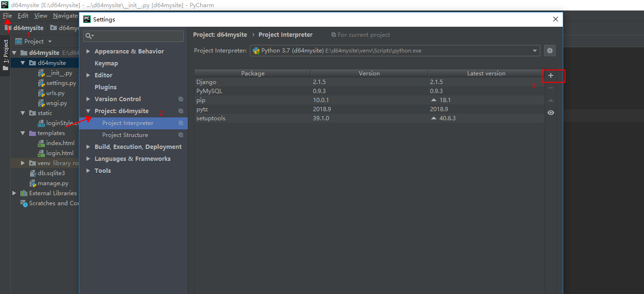The width and height of the screenshot is (644, 294).
Task: Close the Settings dialog
Action: point(555,19)
